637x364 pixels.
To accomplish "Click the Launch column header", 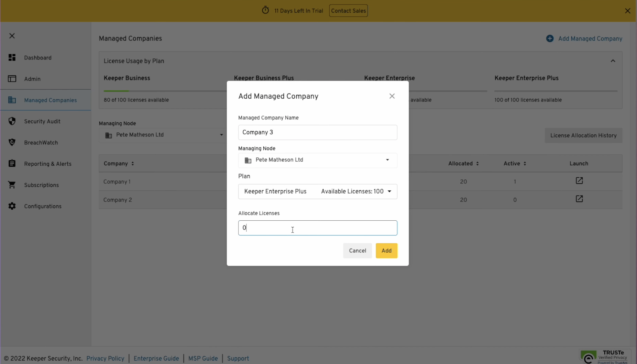I will click(579, 164).
